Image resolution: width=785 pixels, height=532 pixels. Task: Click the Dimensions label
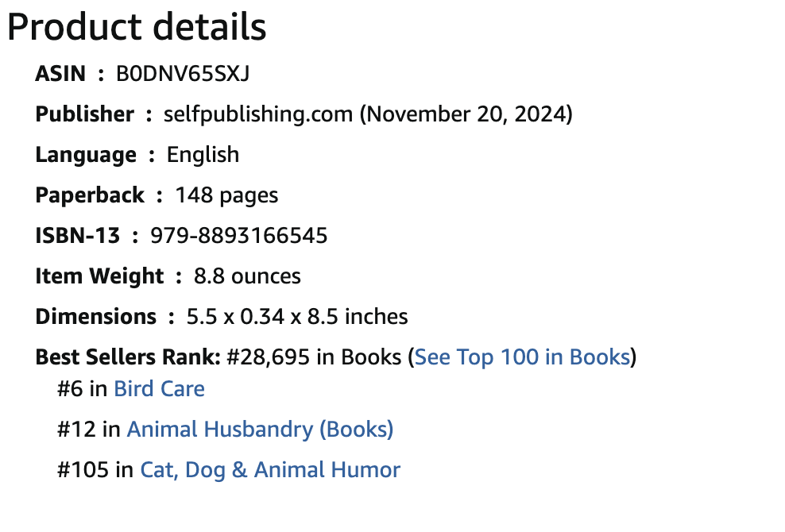pyautogui.click(x=95, y=316)
